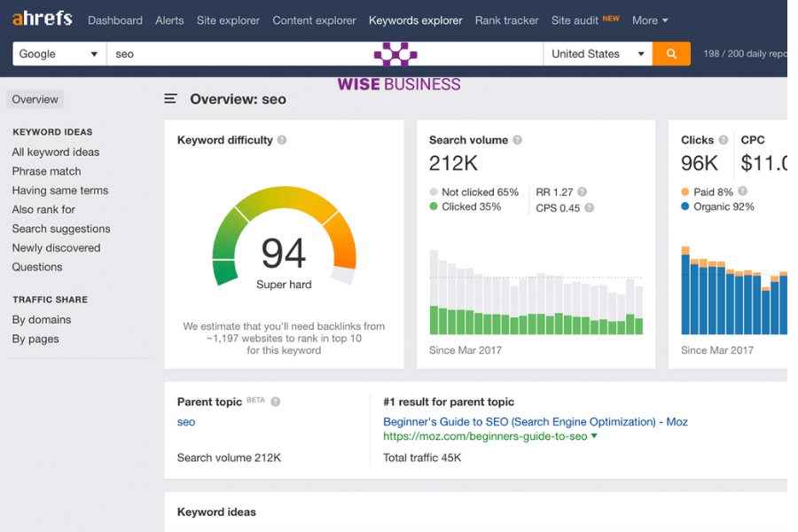Open By pages under Traffic share
Viewport: 798px width, 532px height.
(x=35, y=339)
